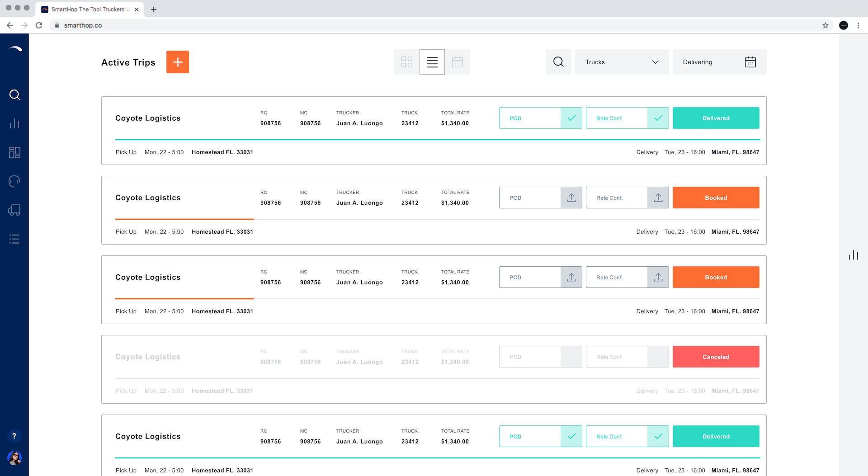This screenshot has height=476, width=868.
Task: Open the list menu icon in sidebar
Action: [14, 239]
